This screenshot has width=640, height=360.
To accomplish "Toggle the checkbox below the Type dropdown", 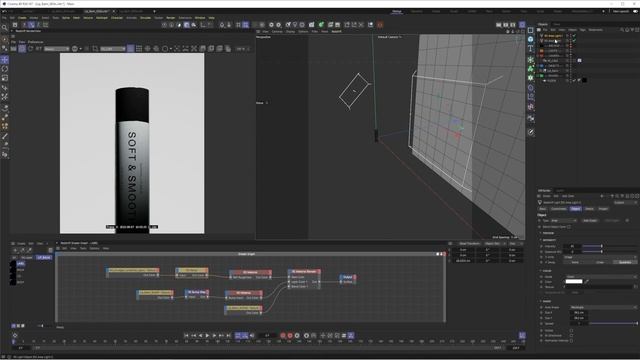I will tap(569, 227).
